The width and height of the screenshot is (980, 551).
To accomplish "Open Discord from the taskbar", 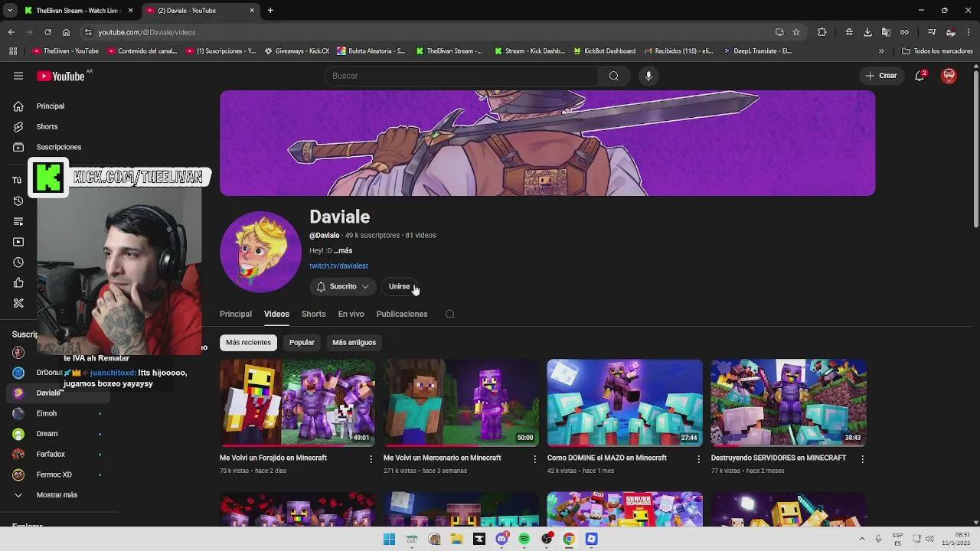I will click(x=501, y=539).
